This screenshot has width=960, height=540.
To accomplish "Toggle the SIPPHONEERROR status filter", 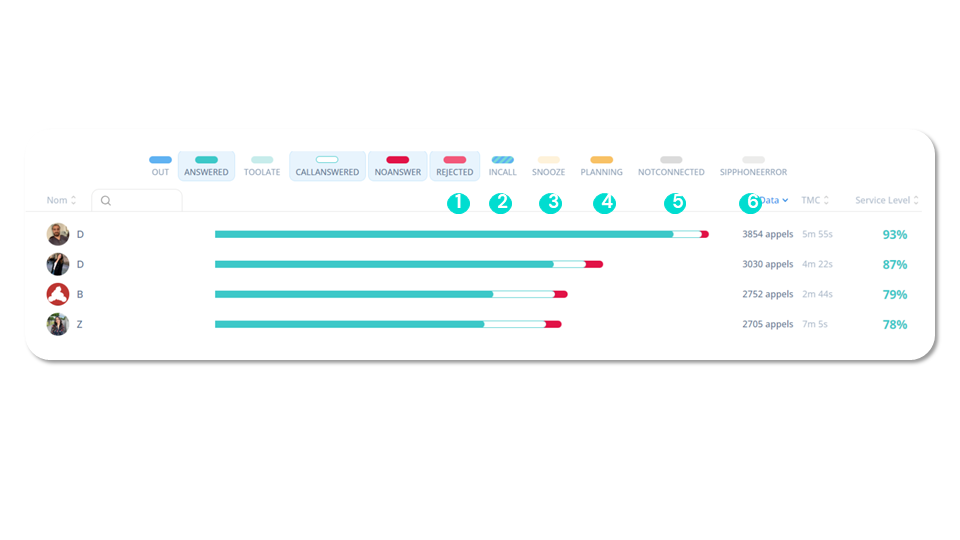I will point(754,166).
